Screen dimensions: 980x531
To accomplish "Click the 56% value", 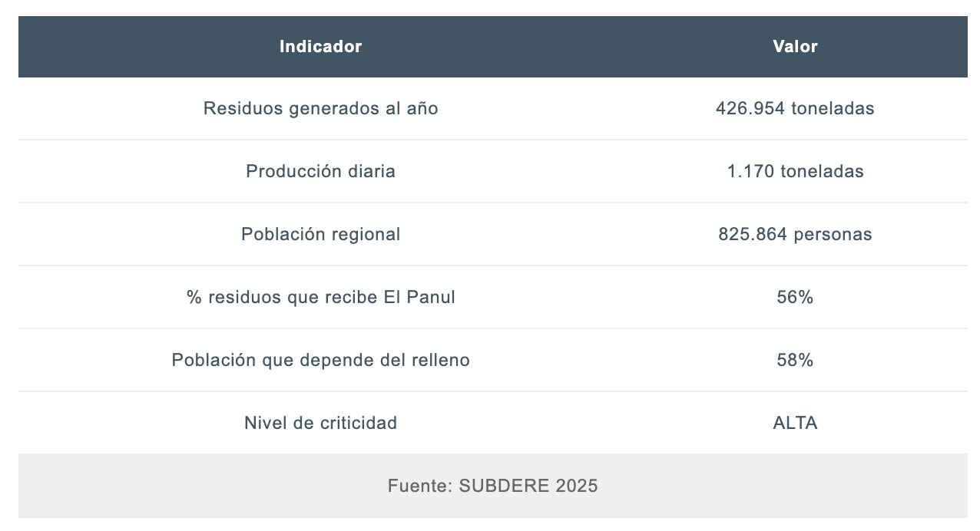I will [x=795, y=298].
